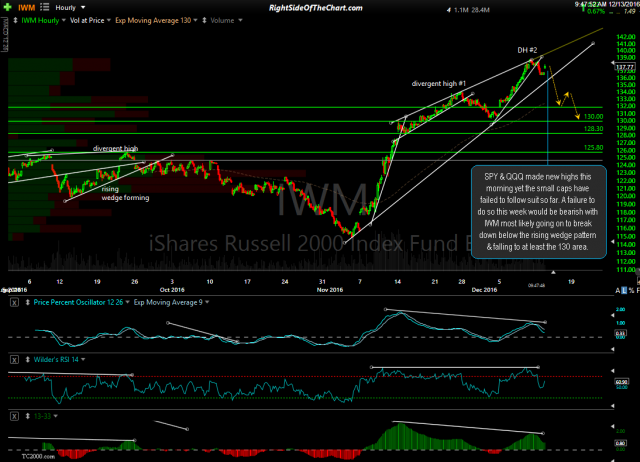Open the watchlist list icon beside IWM
The width and height of the screenshot is (640, 462).
[x=44, y=7]
